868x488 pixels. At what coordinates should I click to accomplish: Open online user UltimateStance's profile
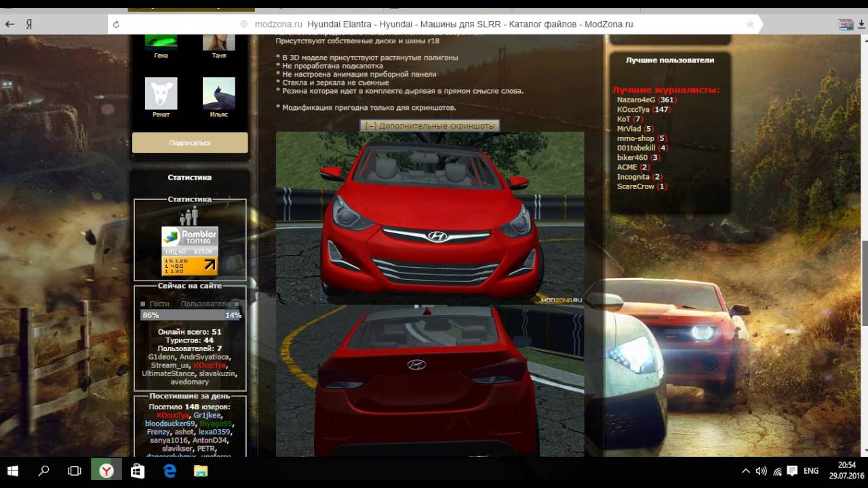coord(167,373)
